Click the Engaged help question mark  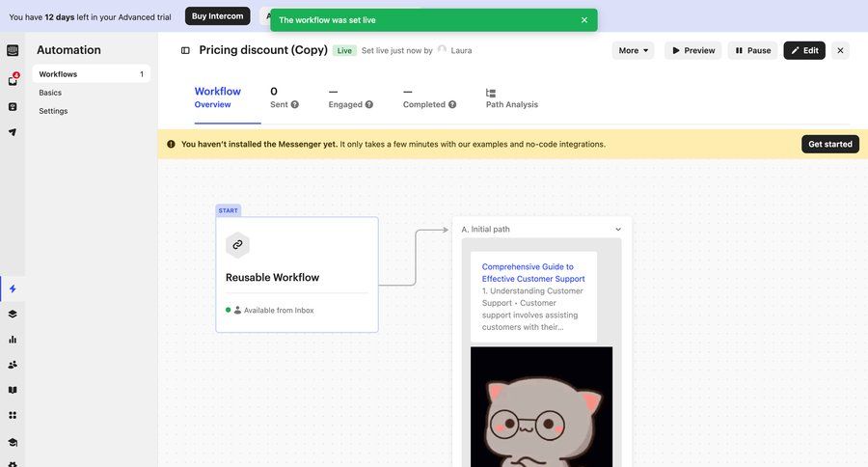tap(369, 104)
